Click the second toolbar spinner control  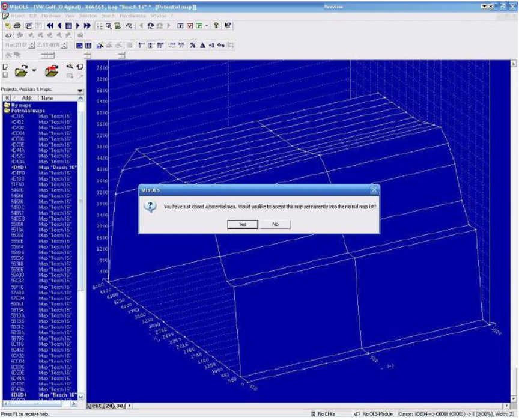pyautogui.click(x=65, y=45)
